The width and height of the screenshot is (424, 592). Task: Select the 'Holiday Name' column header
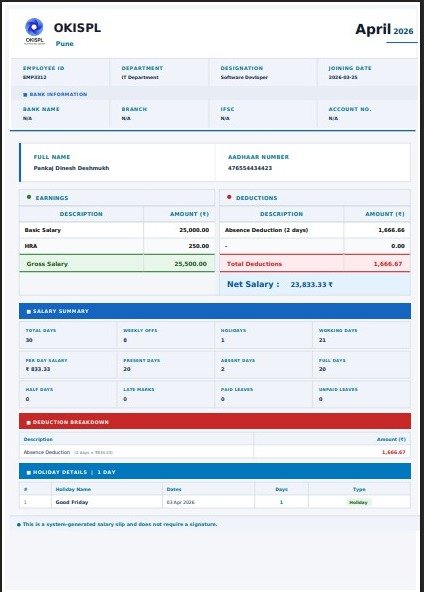coord(73,489)
